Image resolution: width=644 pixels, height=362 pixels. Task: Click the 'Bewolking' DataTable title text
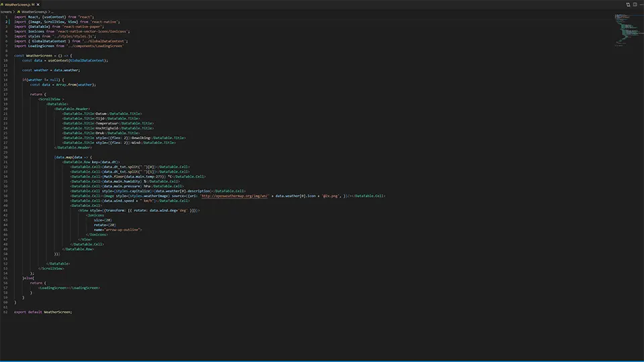[x=141, y=138]
